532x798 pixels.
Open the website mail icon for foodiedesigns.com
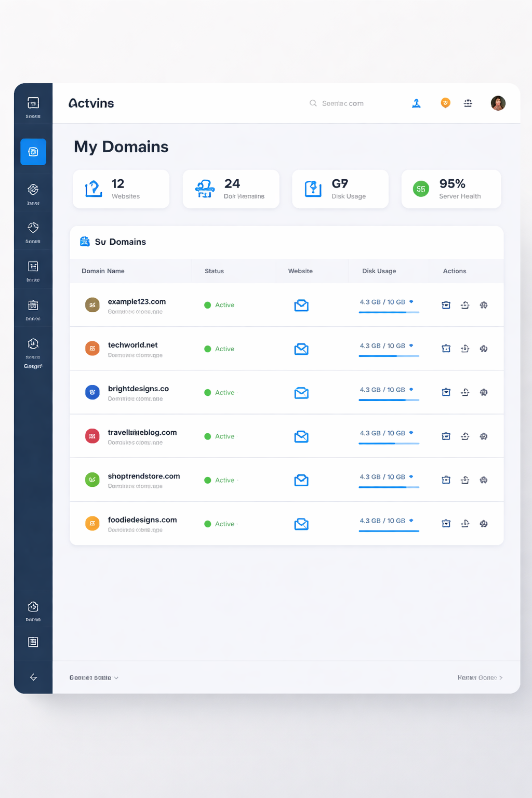(301, 524)
